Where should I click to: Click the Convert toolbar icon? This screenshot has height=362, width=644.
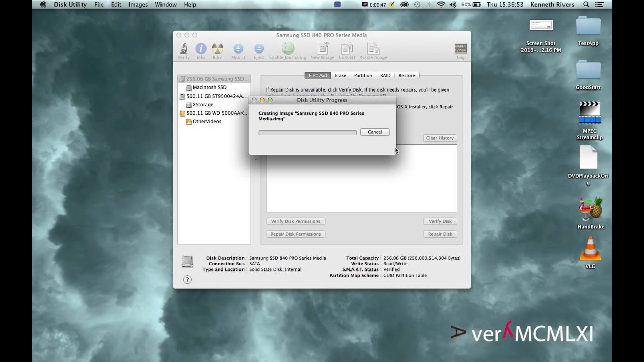coord(347,51)
